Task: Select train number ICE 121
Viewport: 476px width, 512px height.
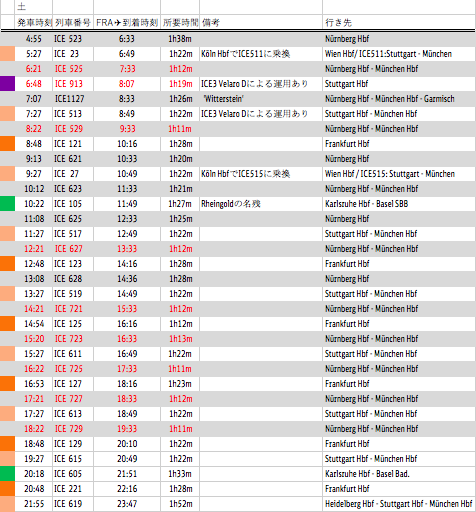Action: coord(68,144)
